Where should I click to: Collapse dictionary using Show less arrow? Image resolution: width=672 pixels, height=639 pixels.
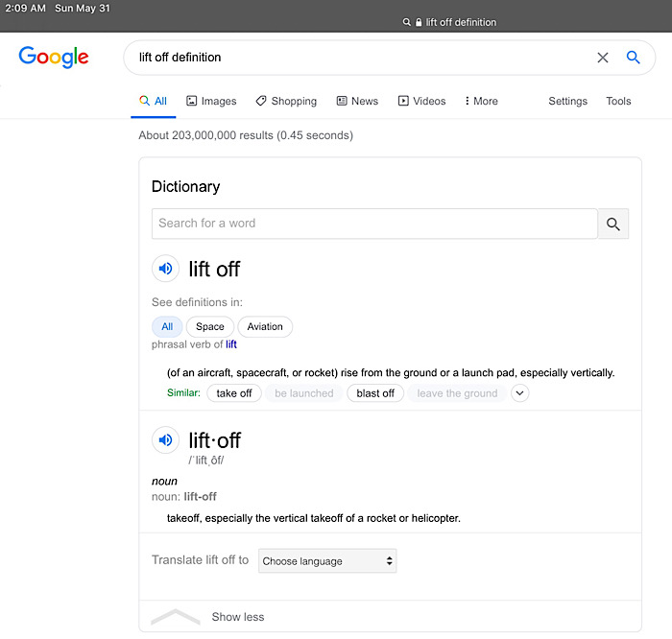pyautogui.click(x=176, y=617)
